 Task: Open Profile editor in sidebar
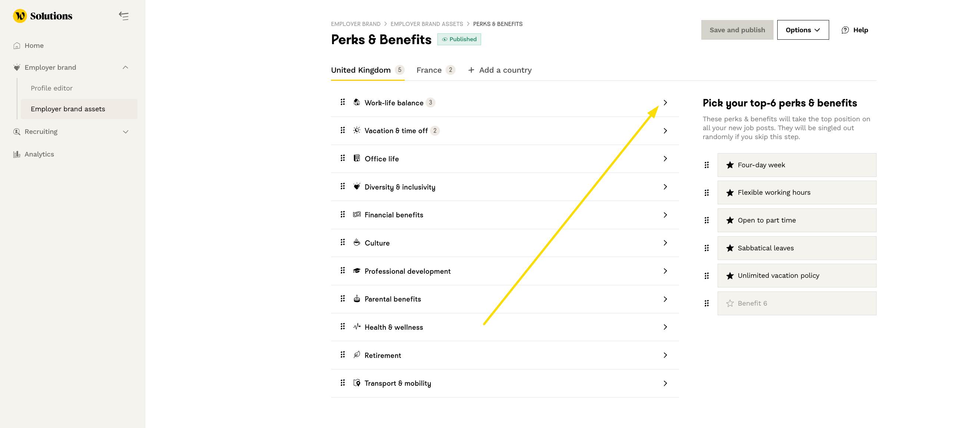[52, 88]
